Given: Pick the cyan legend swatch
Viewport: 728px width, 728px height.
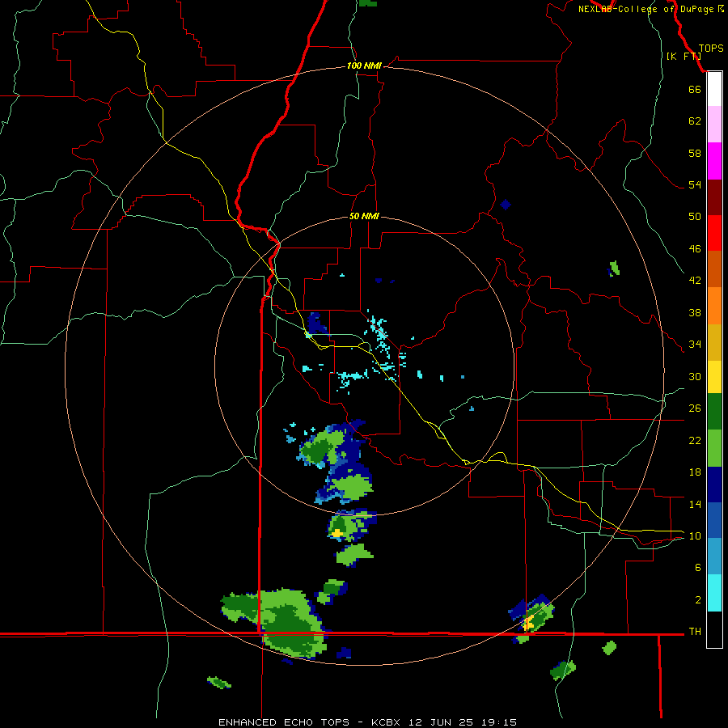Looking at the screenshot, I should 714,593.
